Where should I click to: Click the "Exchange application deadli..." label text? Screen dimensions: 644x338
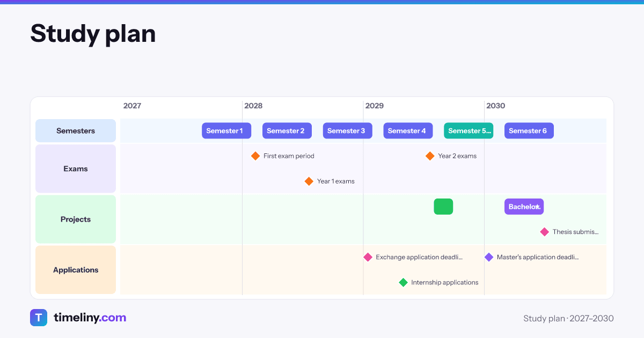click(x=419, y=257)
